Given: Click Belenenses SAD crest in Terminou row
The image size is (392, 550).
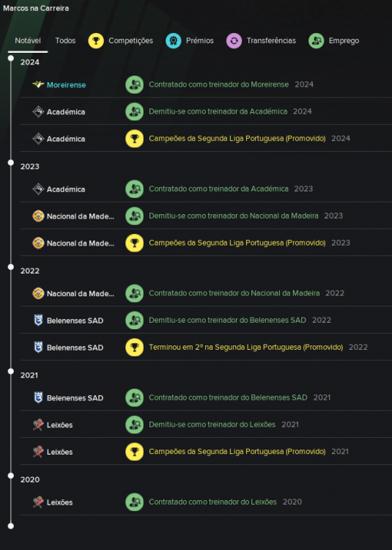Looking at the screenshot, I should 38,348.
